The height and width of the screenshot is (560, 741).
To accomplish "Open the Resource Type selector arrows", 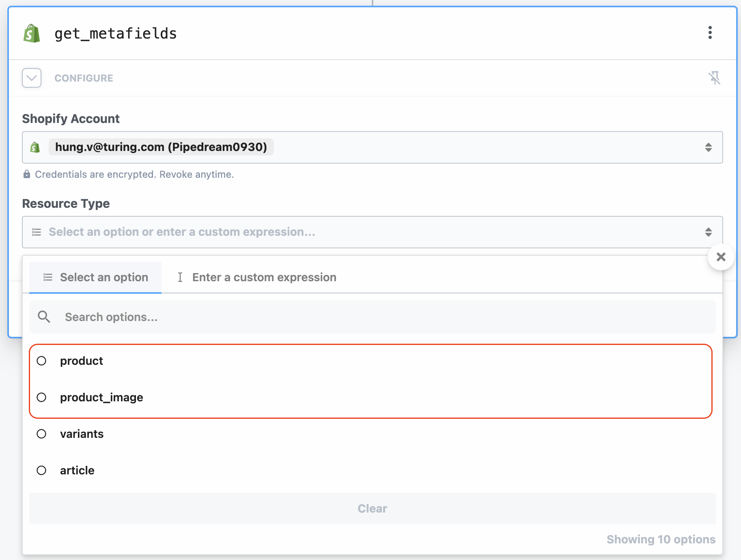I will click(x=709, y=232).
